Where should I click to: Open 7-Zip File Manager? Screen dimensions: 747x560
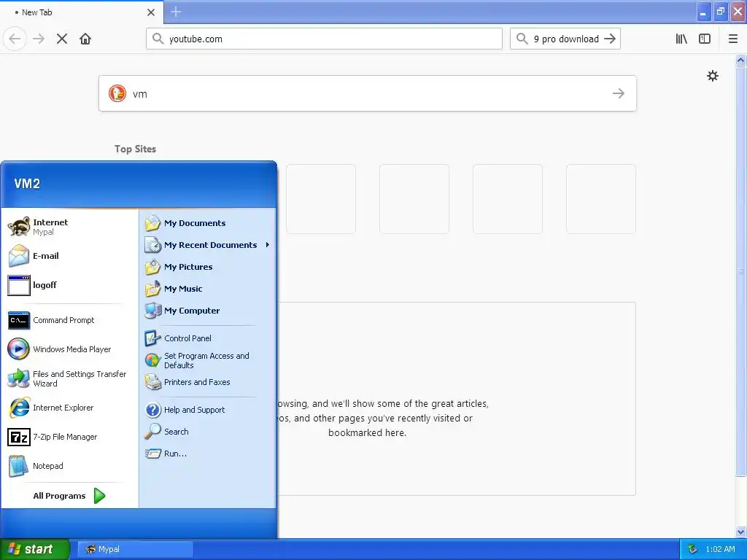tap(69, 437)
